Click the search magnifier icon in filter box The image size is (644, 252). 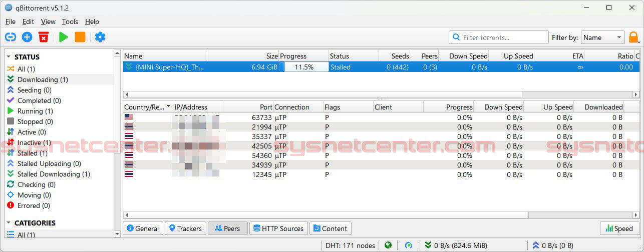[x=456, y=37]
